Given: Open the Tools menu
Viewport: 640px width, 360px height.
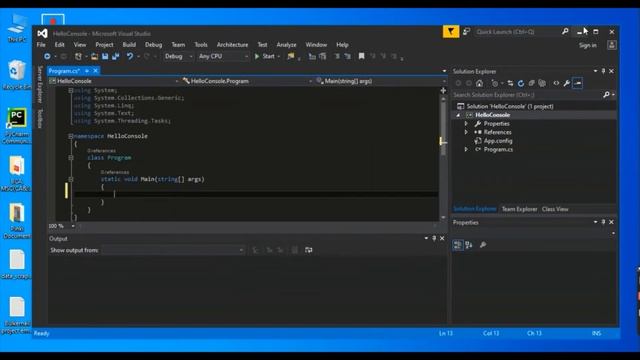Looking at the screenshot, I should coord(201,45).
